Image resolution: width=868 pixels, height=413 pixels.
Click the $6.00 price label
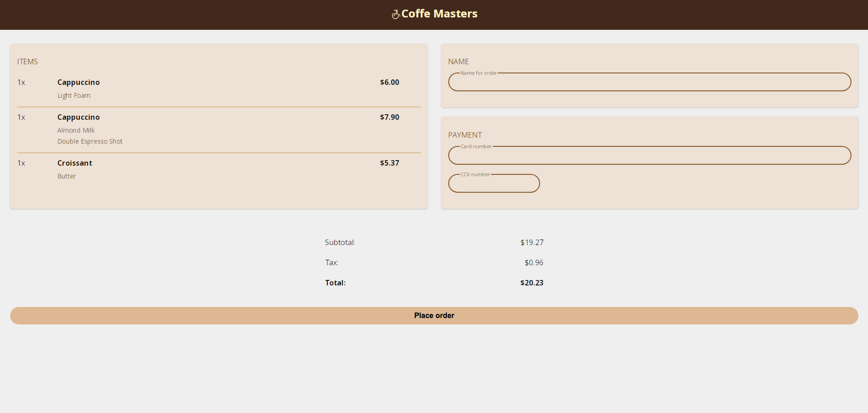tap(389, 82)
